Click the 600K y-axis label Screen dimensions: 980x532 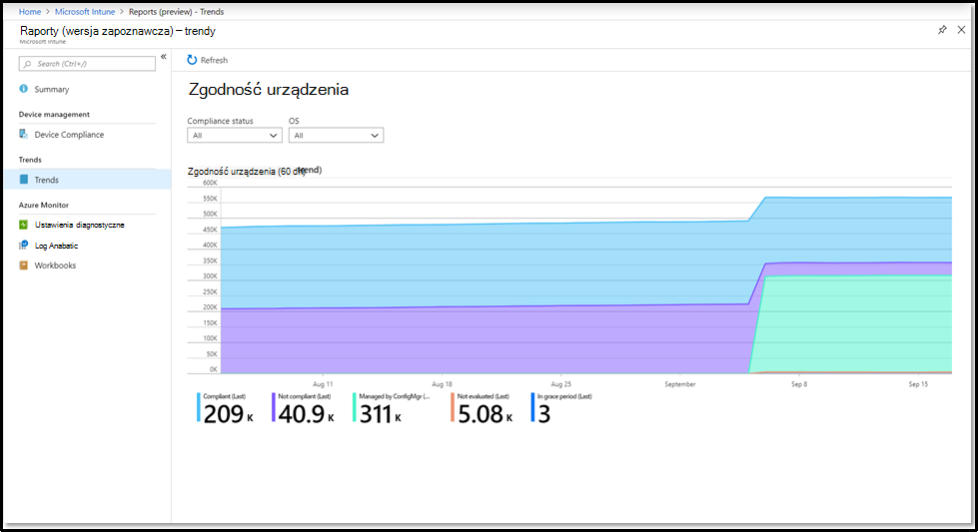[210, 183]
